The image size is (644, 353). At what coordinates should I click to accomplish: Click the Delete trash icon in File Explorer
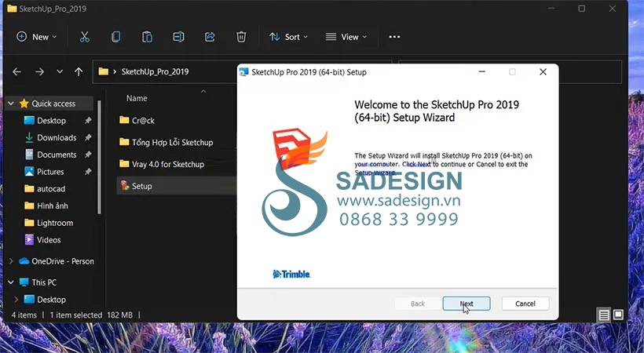(x=241, y=37)
